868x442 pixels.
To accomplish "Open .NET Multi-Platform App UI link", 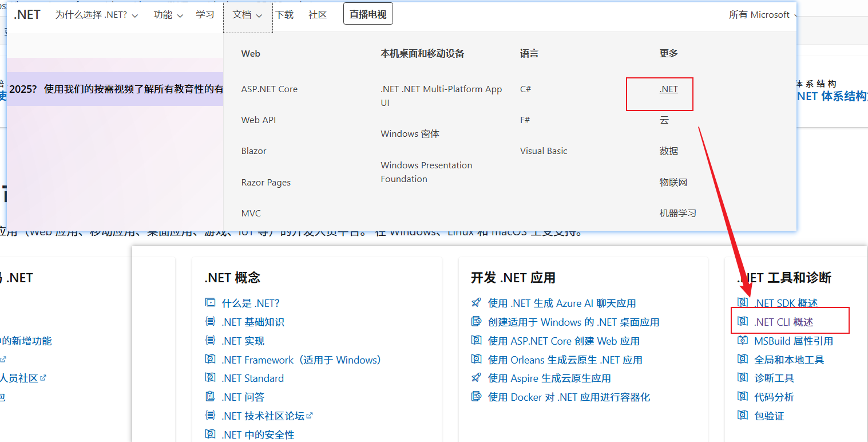I will tap(441, 96).
